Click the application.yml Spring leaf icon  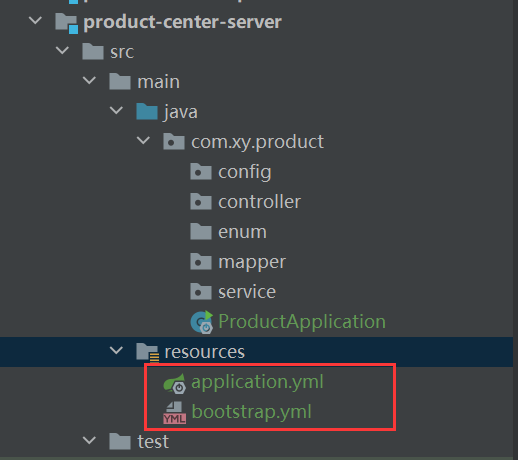(174, 383)
